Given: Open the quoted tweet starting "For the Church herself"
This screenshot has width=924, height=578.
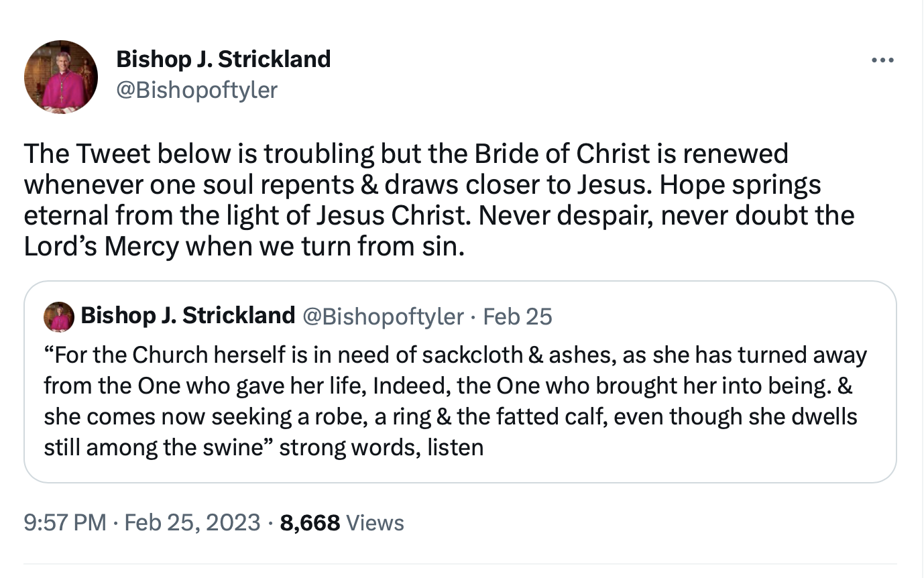Looking at the screenshot, I should (460, 382).
